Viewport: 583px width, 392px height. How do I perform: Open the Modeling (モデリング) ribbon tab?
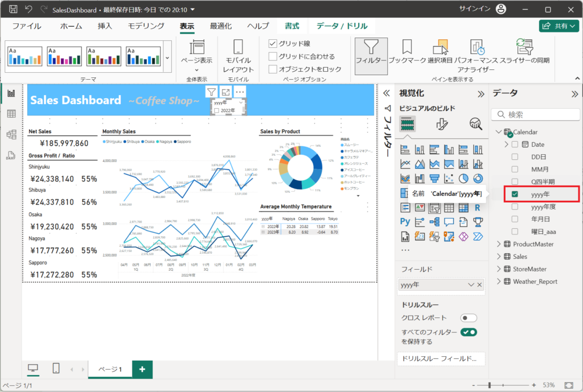point(146,26)
